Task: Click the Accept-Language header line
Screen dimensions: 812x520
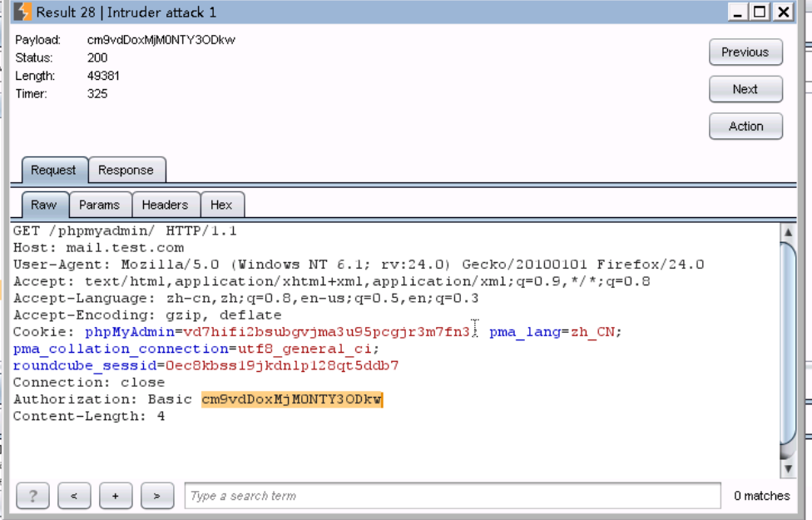Action: point(246,299)
